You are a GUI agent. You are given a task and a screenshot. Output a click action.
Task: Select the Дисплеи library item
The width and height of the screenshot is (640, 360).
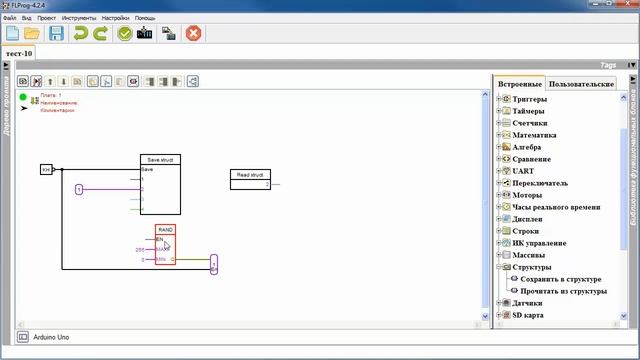point(527,219)
